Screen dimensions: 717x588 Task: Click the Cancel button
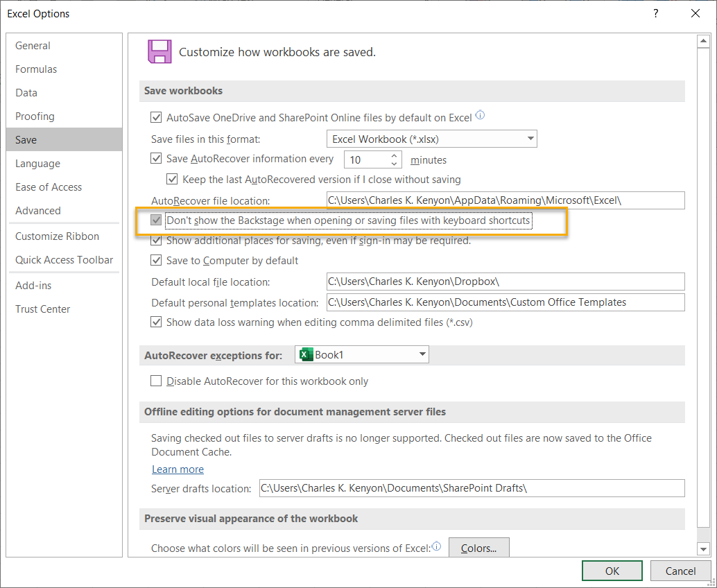[680, 571]
